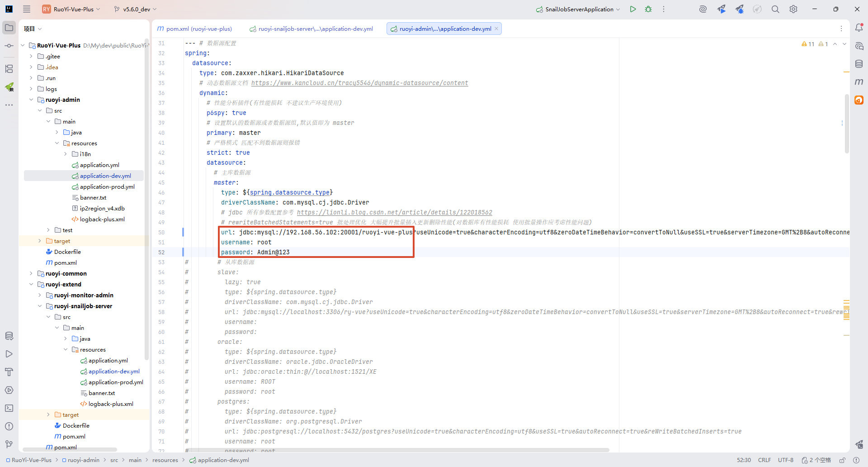Open the Database tool window on right sidebar
868x467 pixels.
859,64
